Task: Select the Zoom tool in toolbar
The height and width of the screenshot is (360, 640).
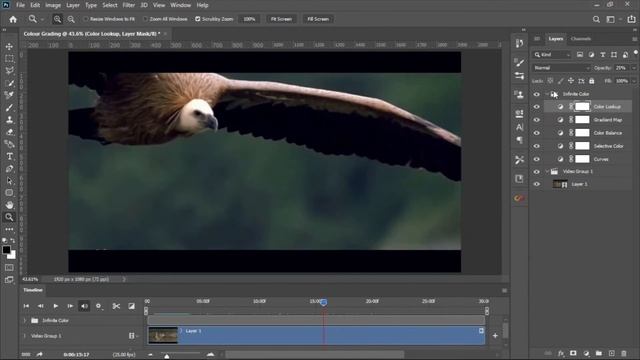Action: (x=9, y=217)
